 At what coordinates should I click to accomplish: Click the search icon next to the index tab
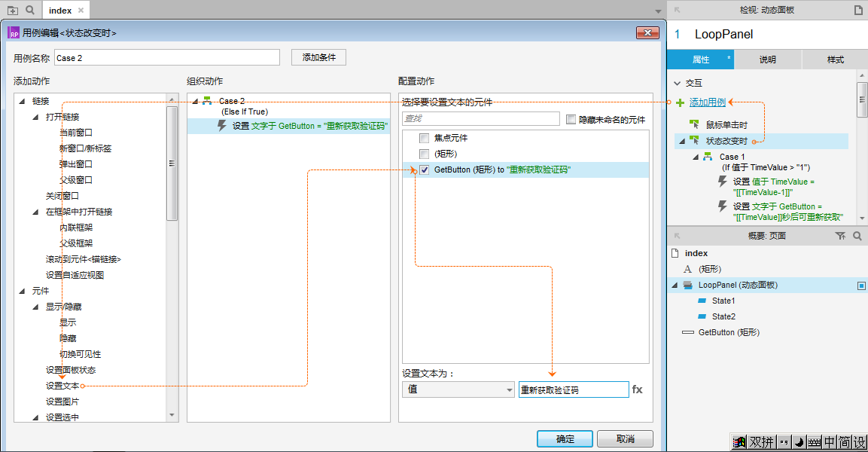29,10
